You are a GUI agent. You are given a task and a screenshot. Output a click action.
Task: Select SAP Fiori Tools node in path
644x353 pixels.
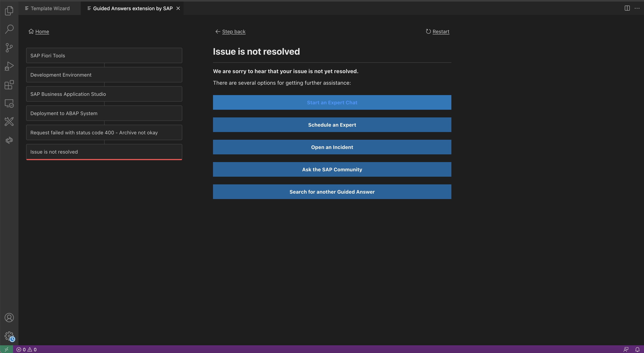[104, 56]
